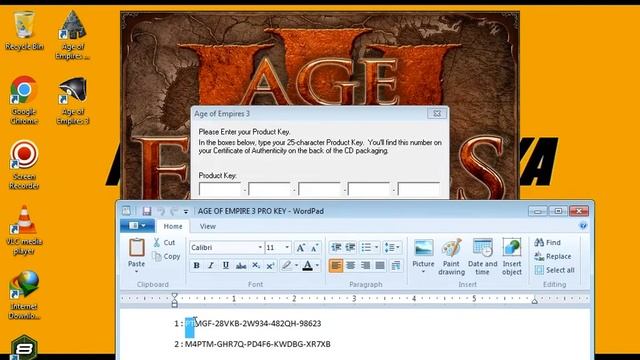Click the first Product Key box
Viewport: 640px width, 360px height.
(220, 189)
